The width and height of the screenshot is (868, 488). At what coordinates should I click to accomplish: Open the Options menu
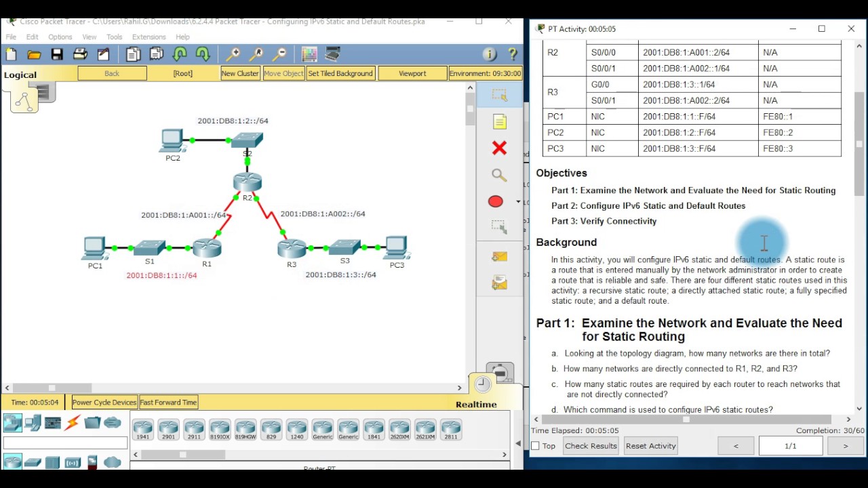point(60,37)
